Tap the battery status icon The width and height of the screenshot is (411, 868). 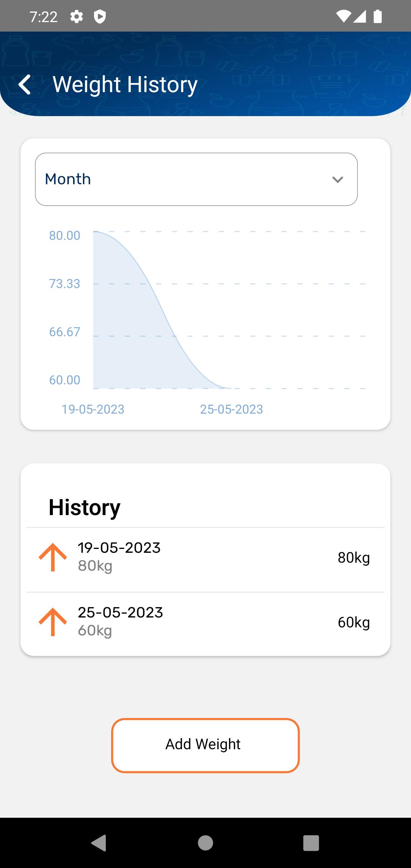click(x=378, y=16)
